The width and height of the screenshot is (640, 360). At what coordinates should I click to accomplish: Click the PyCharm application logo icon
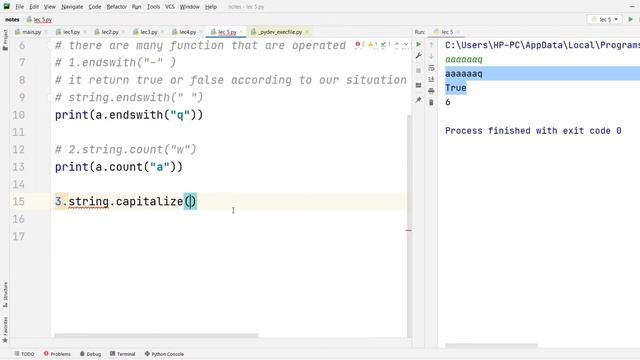tap(7, 7)
